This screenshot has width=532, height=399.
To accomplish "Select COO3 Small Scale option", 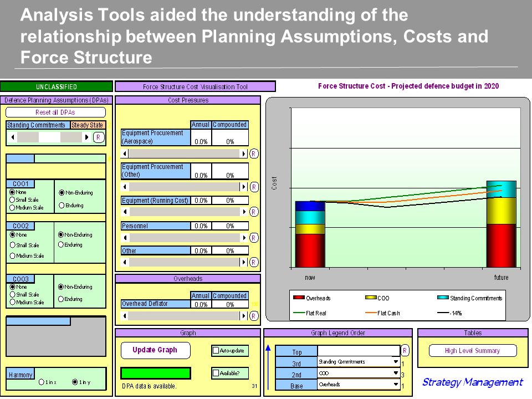I will pos(13,294).
